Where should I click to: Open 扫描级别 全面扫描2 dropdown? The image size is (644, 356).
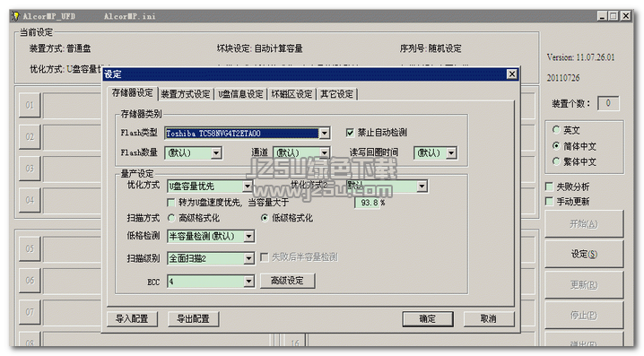pos(248,258)
